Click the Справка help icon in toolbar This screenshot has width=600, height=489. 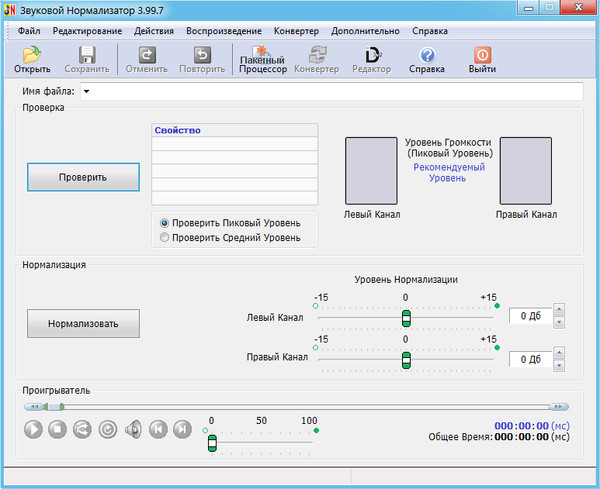[x=427, y=55]
